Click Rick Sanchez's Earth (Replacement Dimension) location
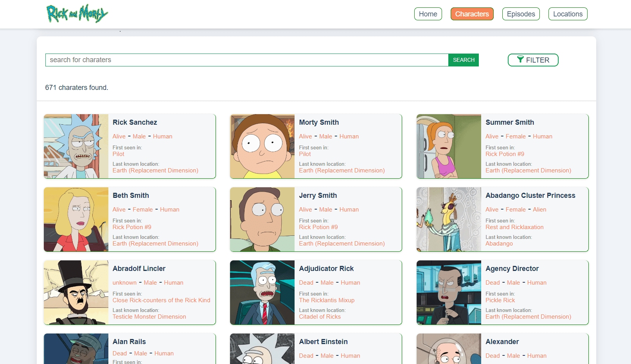This screenshot has height=364, width=631. pyautogui.click(x=155, y=170)
